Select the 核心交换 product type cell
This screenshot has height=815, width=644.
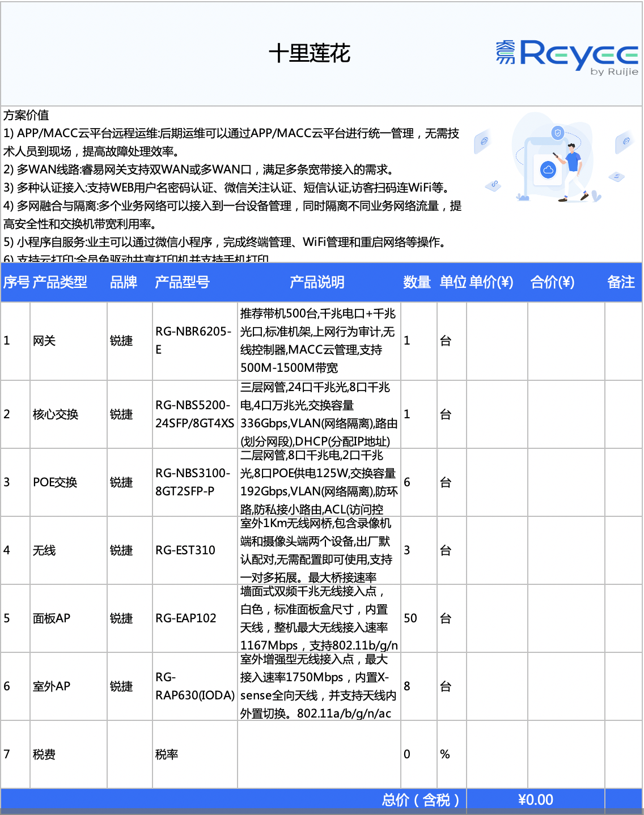click(x=69, y=414)
